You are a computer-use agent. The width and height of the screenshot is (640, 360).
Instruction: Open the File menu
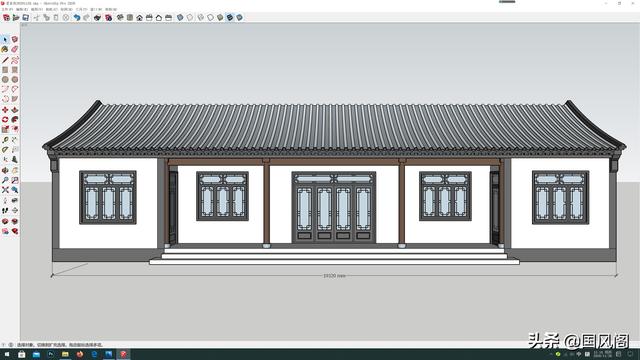pos(7,9)
